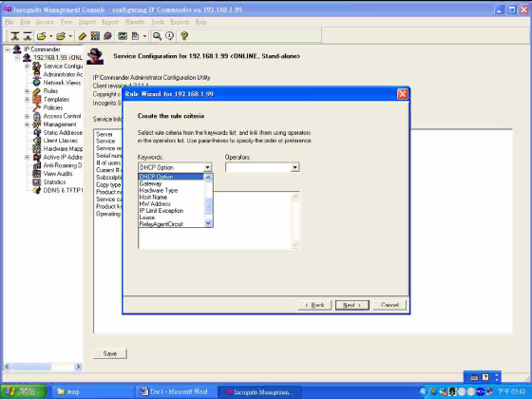Pick Host Name from the keyword list
This screenshot has width=532, height=399.
(x=153, y=198)
